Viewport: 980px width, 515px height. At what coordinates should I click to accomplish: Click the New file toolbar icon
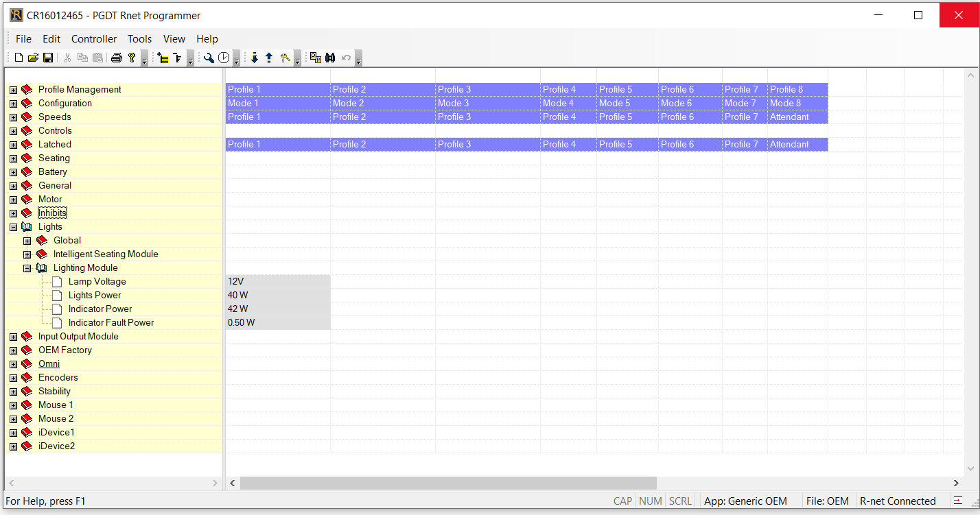pos(19,58)
